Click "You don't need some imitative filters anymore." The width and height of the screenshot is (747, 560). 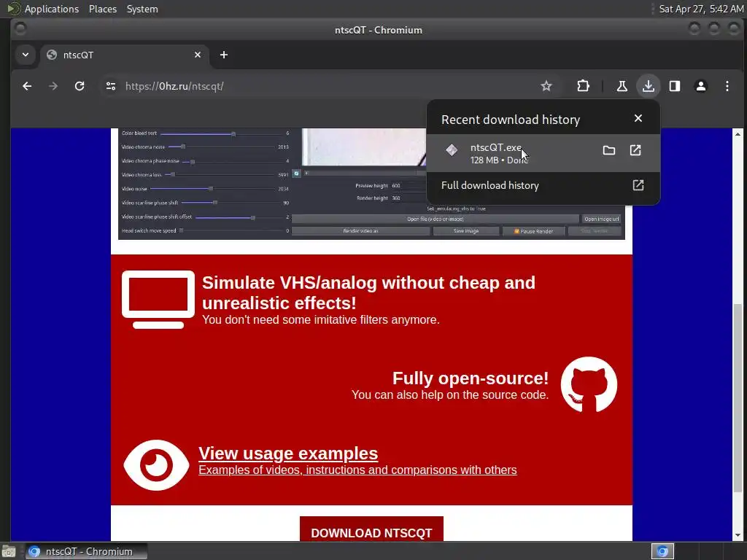(321, 319)
